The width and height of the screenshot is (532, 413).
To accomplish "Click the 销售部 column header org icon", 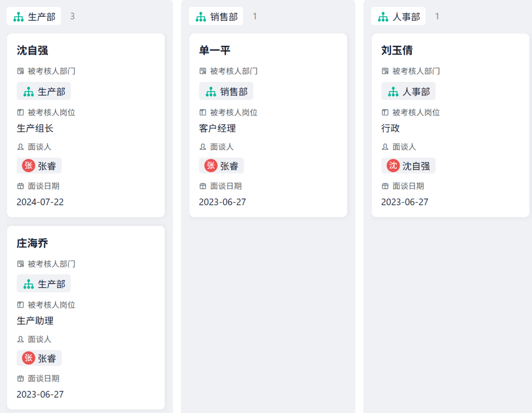I will click(x=201, y=17).
